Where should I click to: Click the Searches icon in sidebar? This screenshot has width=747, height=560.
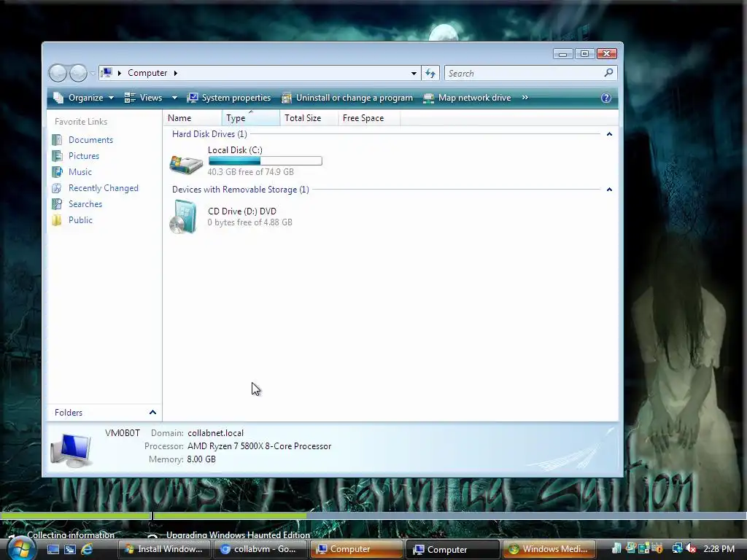pos(57,204)
